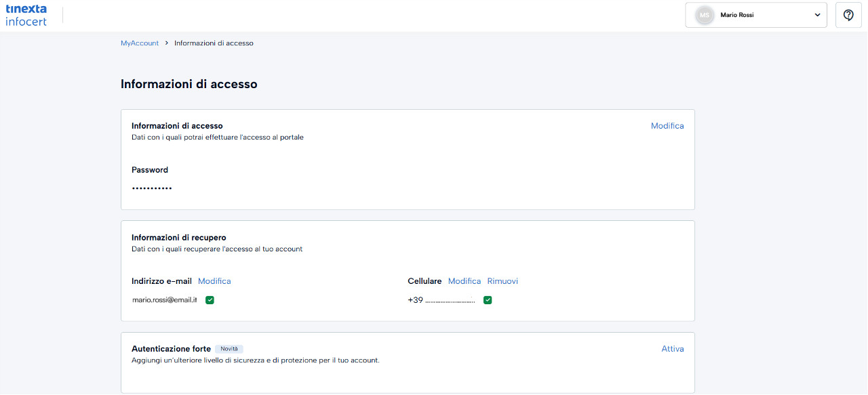The width and height of the screenshot is (868, 395).
Task: Click Modifica next to Indirizzo e-mail
Action: coord(214,281)
